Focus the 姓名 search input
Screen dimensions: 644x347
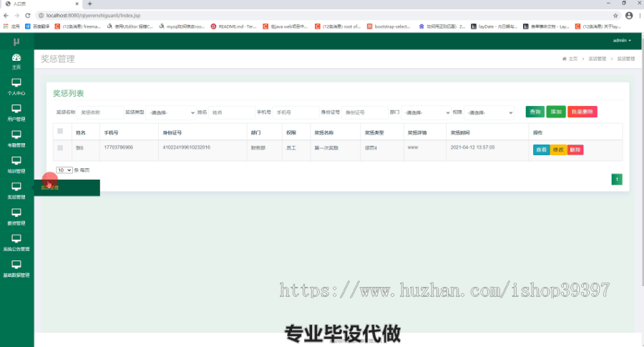point(232,112)
